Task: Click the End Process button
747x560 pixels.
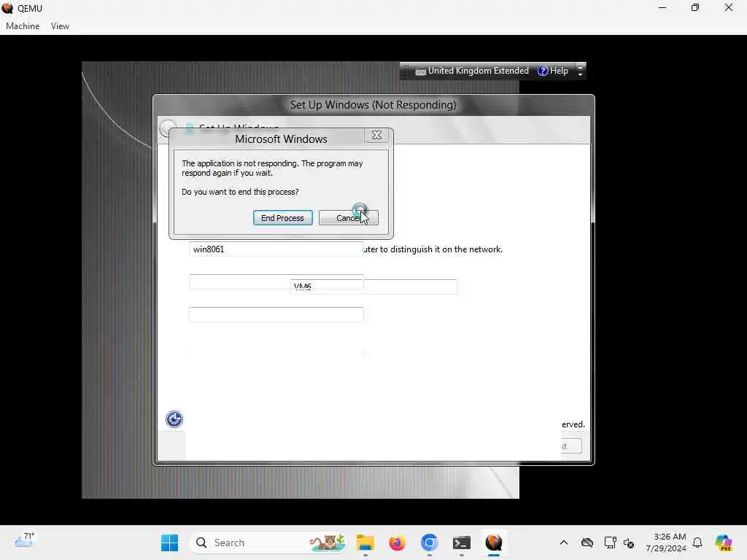Action: coord(282,217)
